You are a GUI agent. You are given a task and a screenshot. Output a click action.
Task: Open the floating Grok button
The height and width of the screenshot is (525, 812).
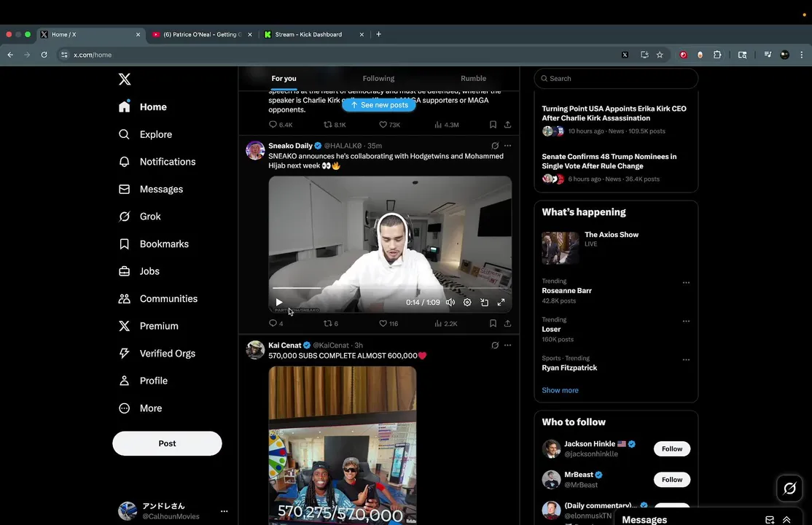789,489
